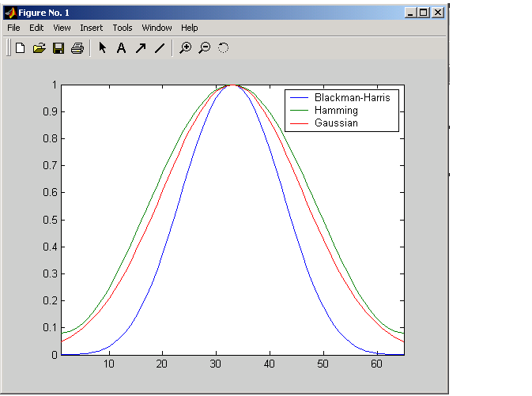This screenshot has width=532, height=396.
Task: Select the Insert Arrow tool
Action: (141, 48)
